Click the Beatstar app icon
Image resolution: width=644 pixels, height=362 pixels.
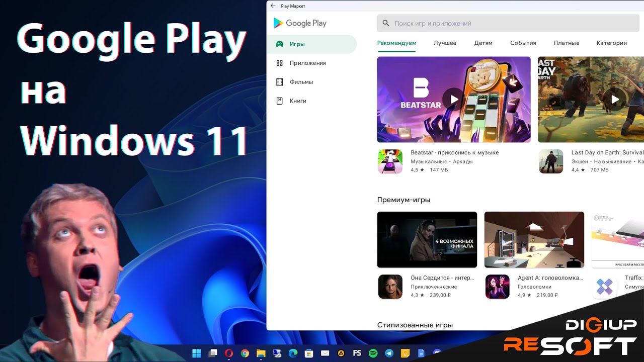pos(390,161)
